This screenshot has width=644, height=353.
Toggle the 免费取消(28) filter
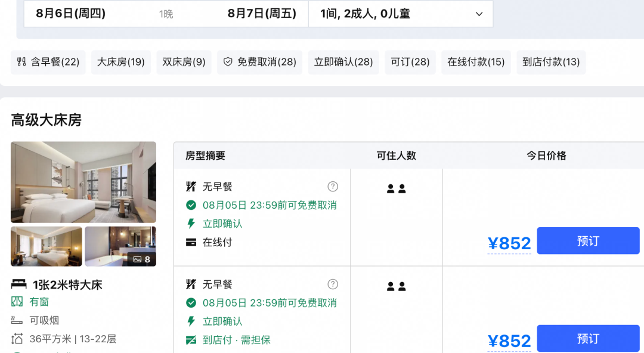(x=259, y=63)
